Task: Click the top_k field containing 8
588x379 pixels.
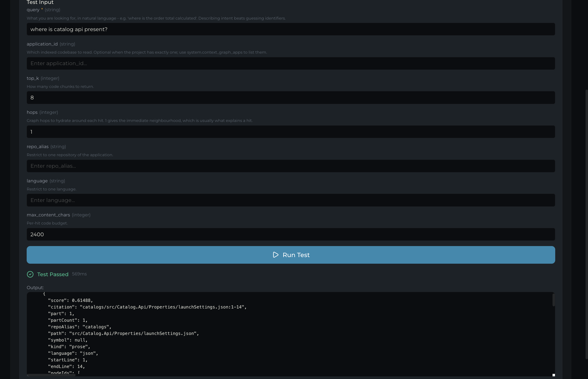Action: click(x=291, y=97)
